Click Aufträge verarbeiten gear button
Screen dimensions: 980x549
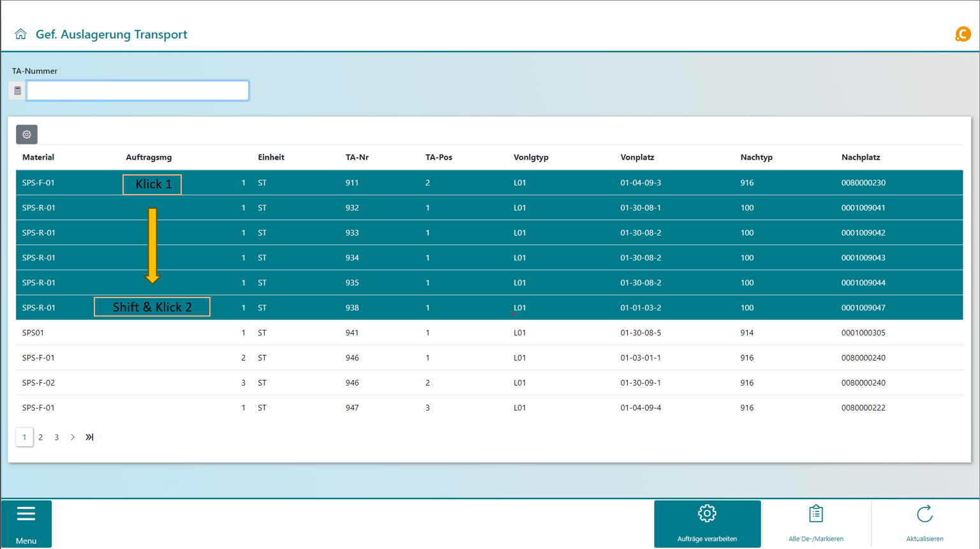point(707,523)
